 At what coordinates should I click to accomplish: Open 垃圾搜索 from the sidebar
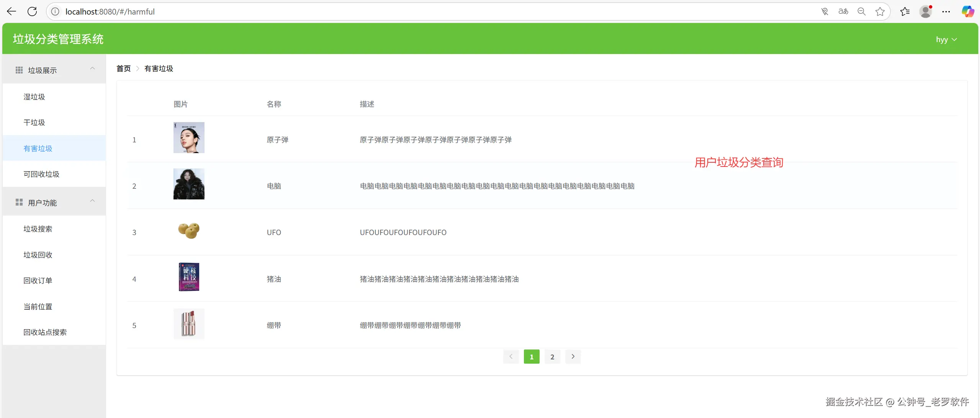point(38,229)
